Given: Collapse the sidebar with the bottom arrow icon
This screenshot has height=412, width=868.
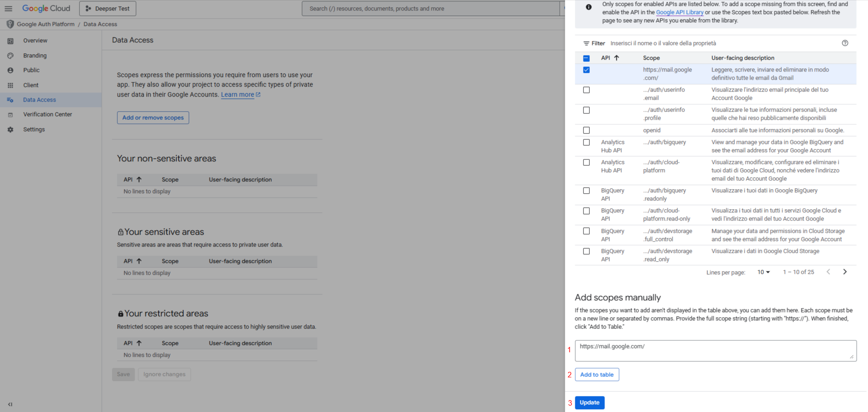Looking at the screenshot, I should 10,404.
